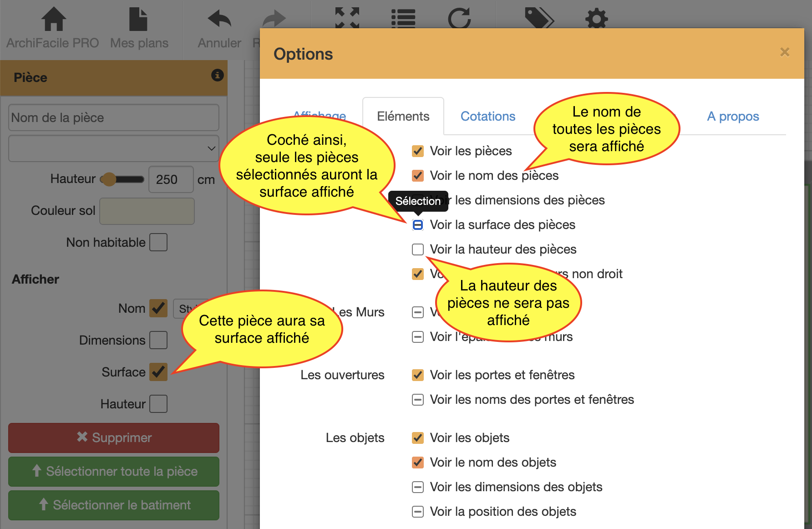This screenshot has height=529, width=812.
Task: Check Voir la hauteur des pièces
Action: tap(417, 249)
